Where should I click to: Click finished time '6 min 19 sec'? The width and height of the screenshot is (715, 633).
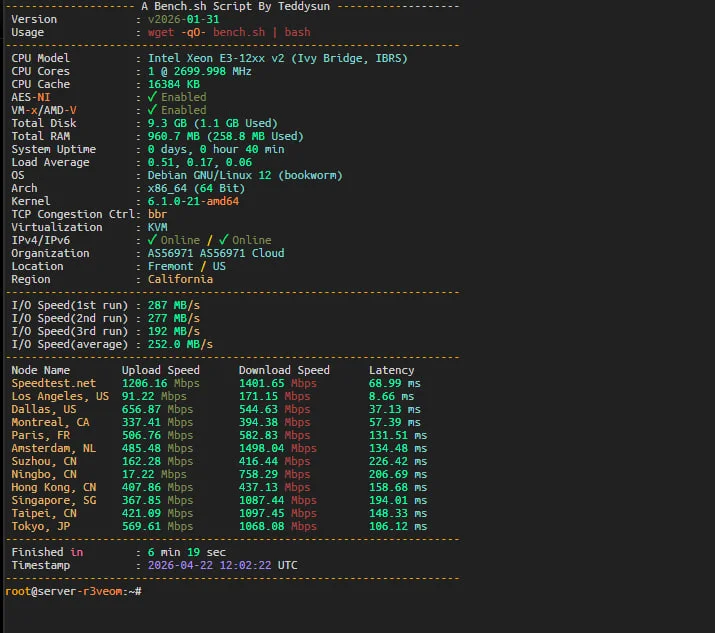[187, 552]
